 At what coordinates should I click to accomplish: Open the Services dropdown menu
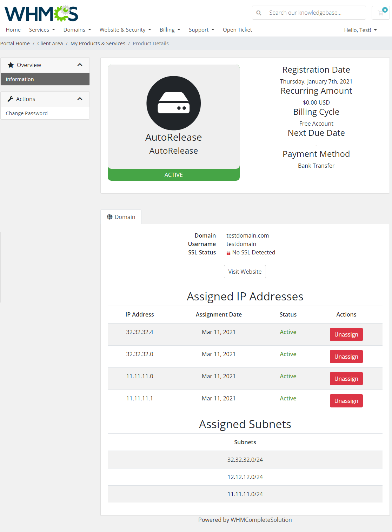(x=42, y=30)
